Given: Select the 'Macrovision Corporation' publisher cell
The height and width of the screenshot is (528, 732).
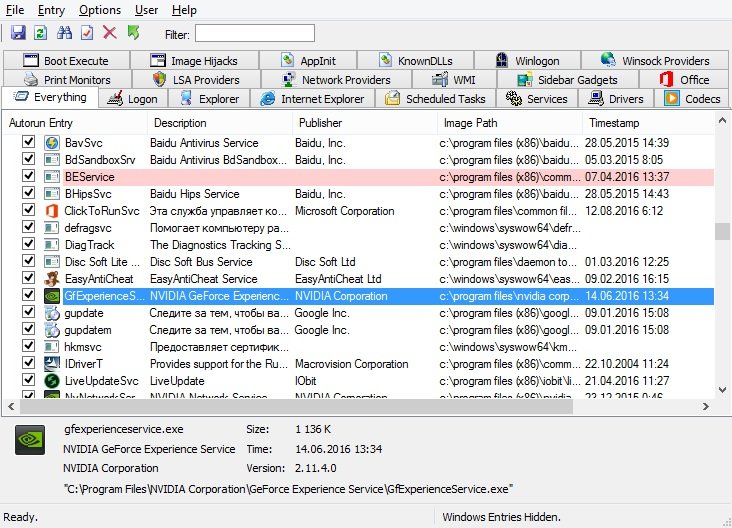Looking at the screenshot, I should tap(352, 364).
